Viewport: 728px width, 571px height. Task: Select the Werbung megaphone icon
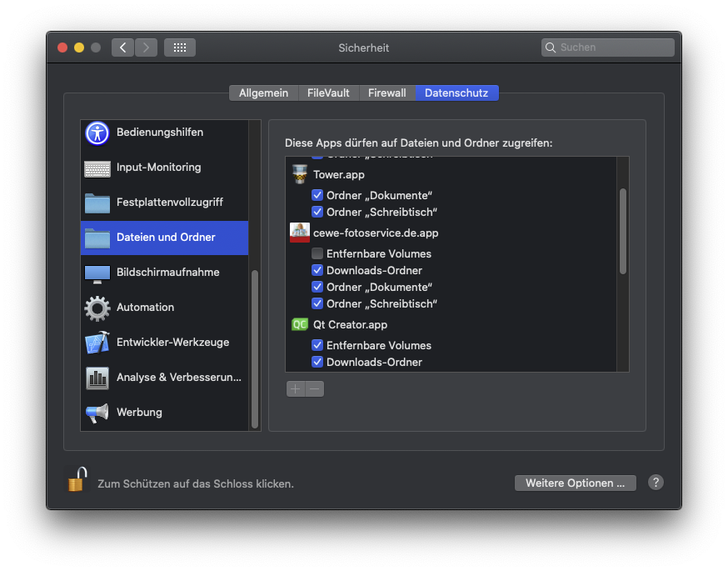click(97, 413)
